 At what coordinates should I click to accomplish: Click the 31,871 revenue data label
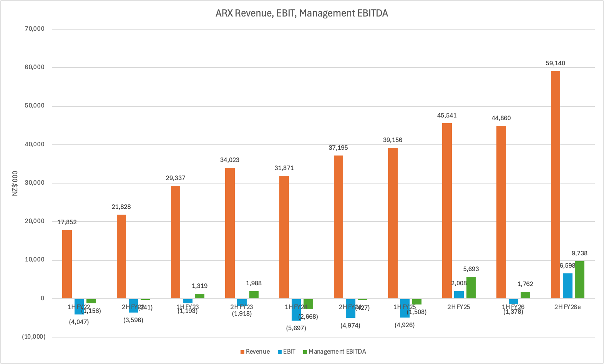[284, 168]
